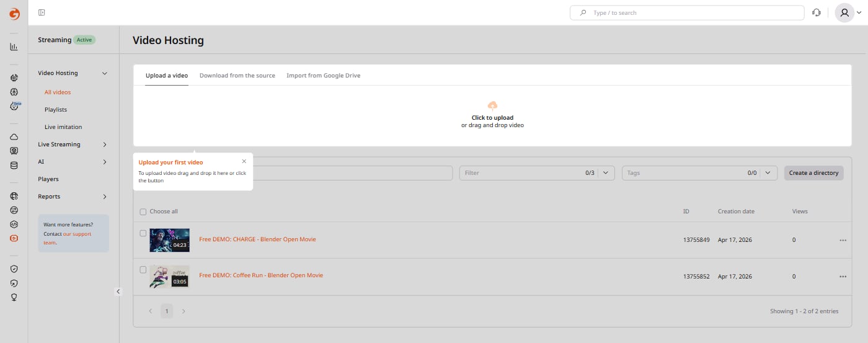Select the Coffee Run video checkbox

pyautogui.click(x=143, y=270)
